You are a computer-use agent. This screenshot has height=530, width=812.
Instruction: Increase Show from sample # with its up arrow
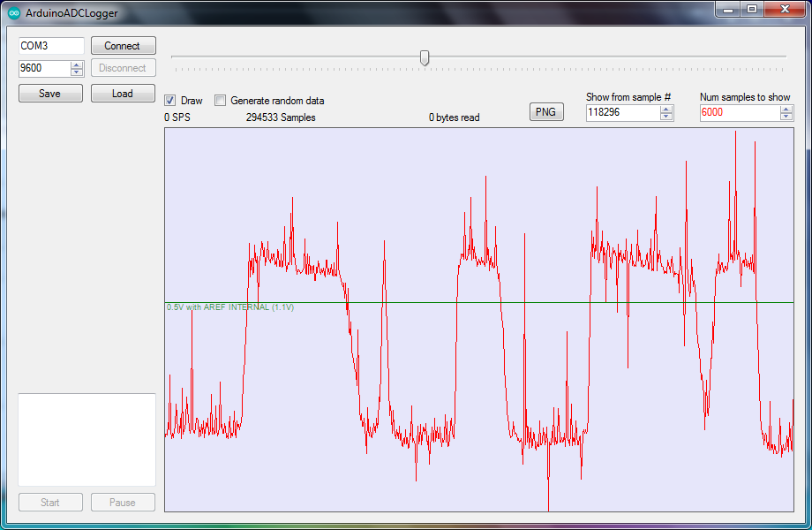tap(666, 109)
